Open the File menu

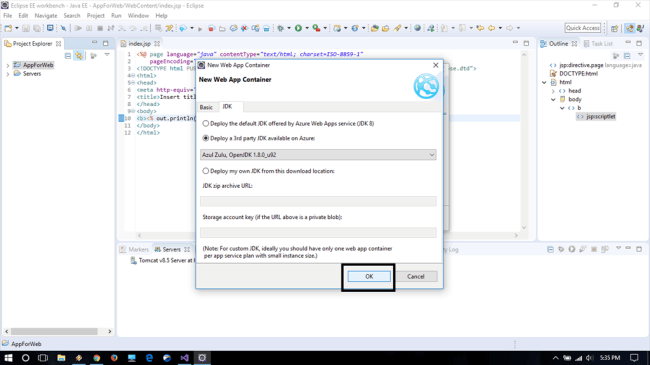pyautogui.click(x=8, y=15)
